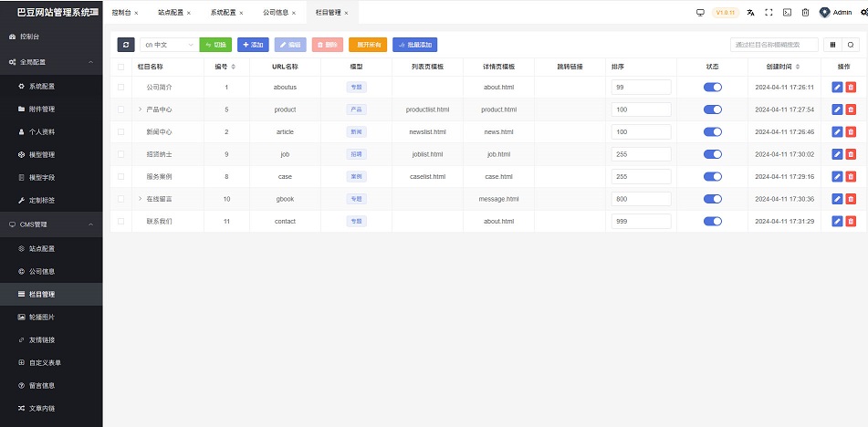Delete the 联系我们 row

tap(851, 221)
